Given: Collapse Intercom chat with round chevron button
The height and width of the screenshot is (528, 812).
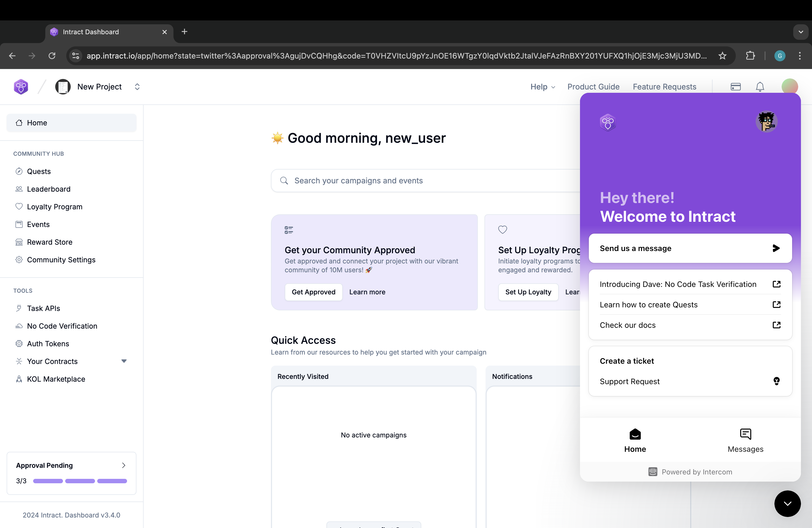Looking at the screenshot, I should point(787,503).
